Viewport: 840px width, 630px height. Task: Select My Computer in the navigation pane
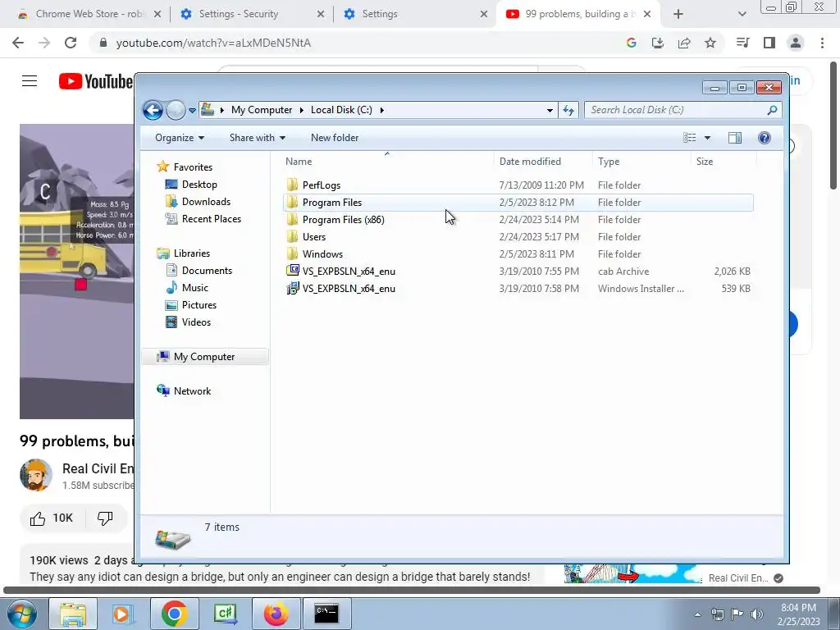pos(204,357)
